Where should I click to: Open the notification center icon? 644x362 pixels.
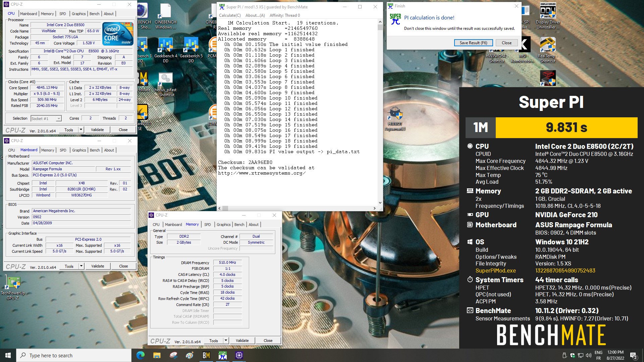[634, 355]
